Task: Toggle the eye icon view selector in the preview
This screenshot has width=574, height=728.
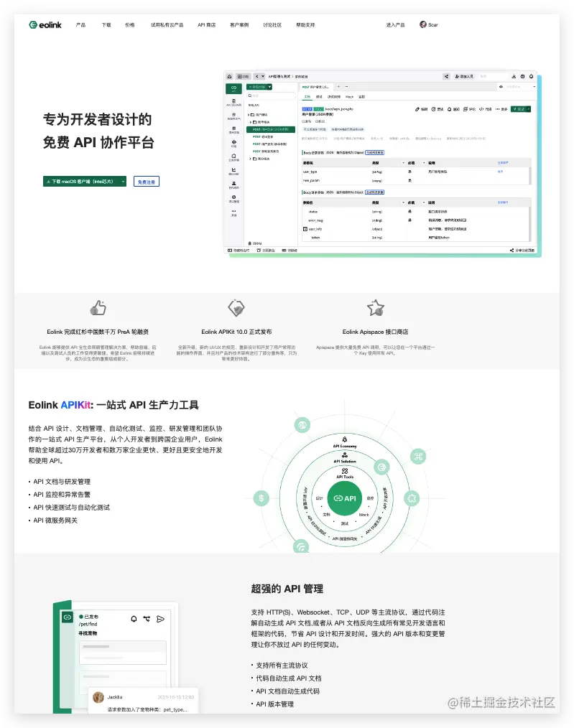Action: click(x=501, y=87)
